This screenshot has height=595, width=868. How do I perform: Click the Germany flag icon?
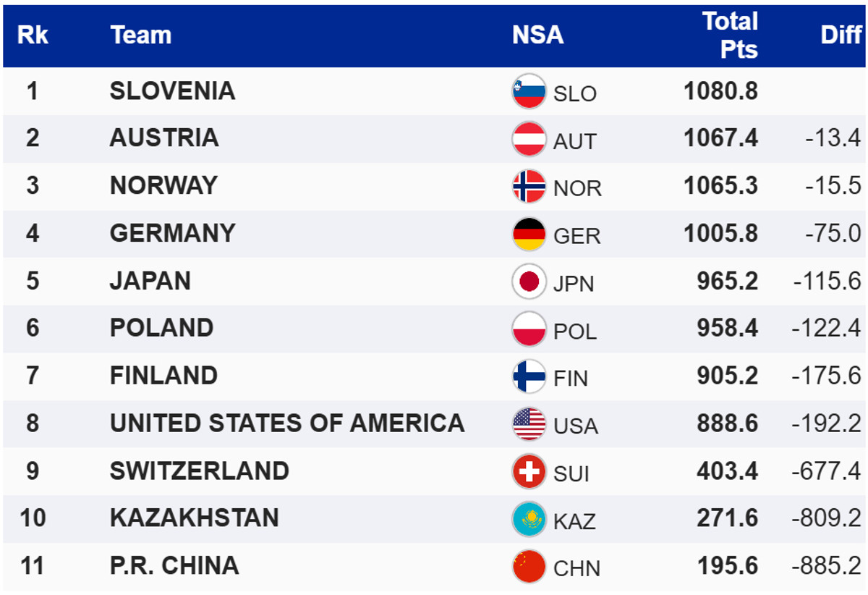pyautogui.click(x=529, y=234)
